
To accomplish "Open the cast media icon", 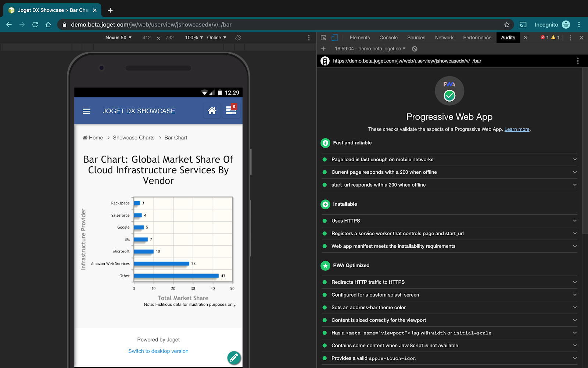I will pos(523,25).
